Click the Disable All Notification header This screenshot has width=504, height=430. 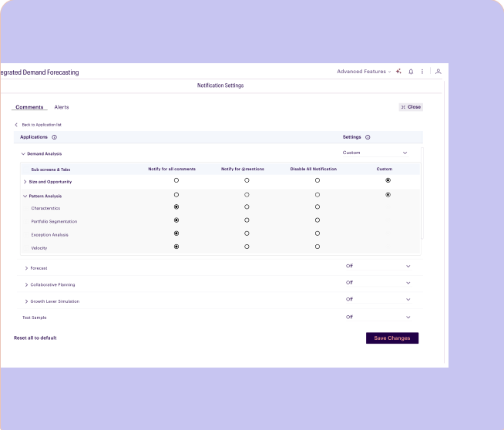pos(314,169)
